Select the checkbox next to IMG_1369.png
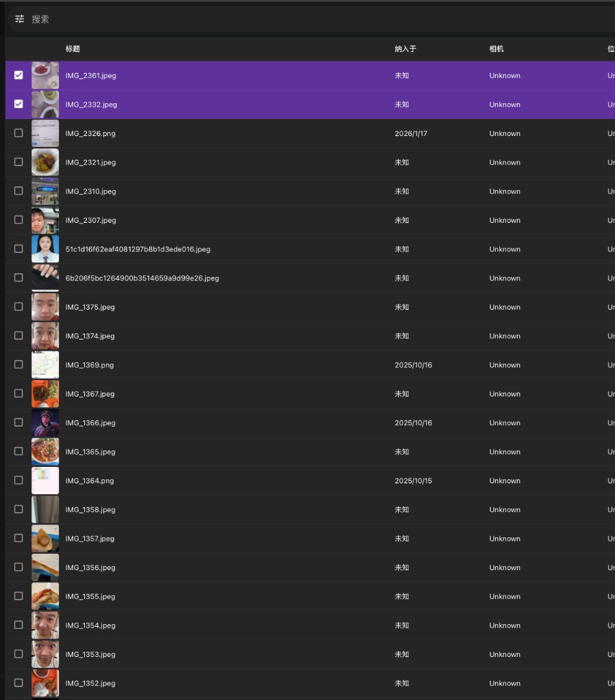The width and height of the screenshot is (615, 700). click(18, 364)
